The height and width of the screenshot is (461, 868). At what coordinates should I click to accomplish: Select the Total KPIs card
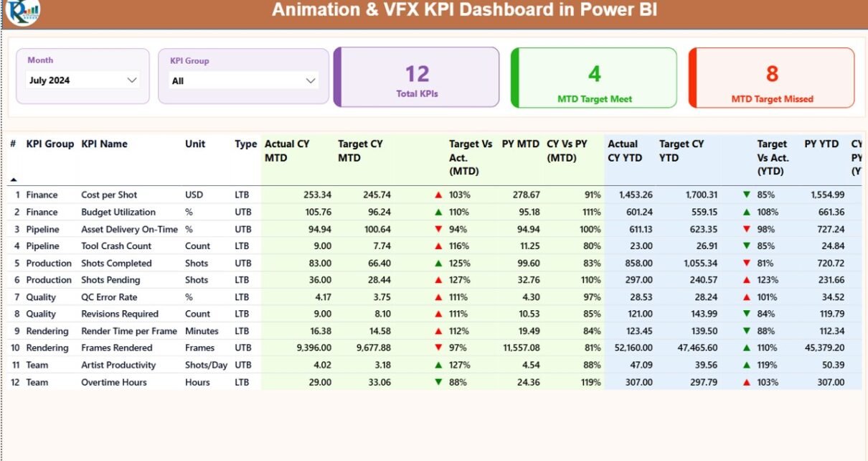pos(417,78)
